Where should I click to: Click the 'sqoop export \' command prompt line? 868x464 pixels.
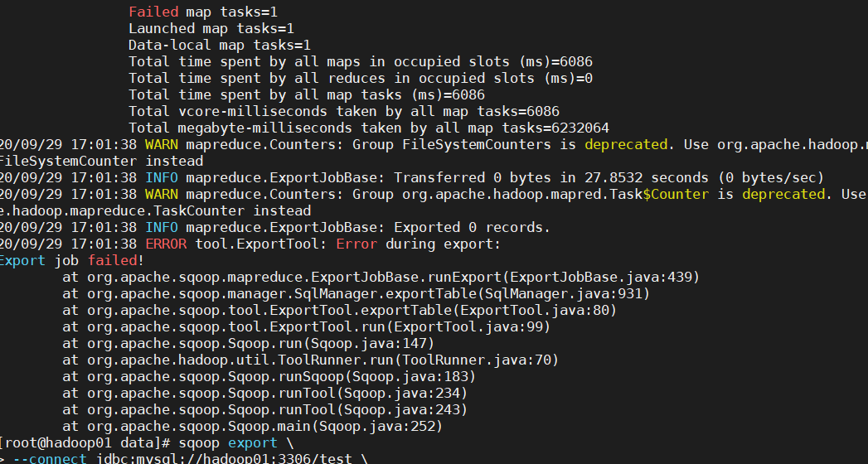pos(147,443)
